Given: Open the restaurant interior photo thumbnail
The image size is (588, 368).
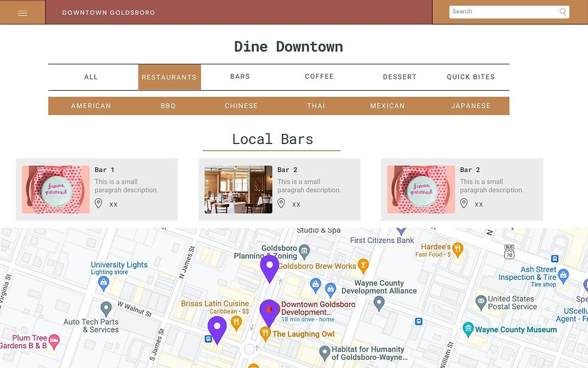Looking at the screenshot, I should (x=239, y=190).
